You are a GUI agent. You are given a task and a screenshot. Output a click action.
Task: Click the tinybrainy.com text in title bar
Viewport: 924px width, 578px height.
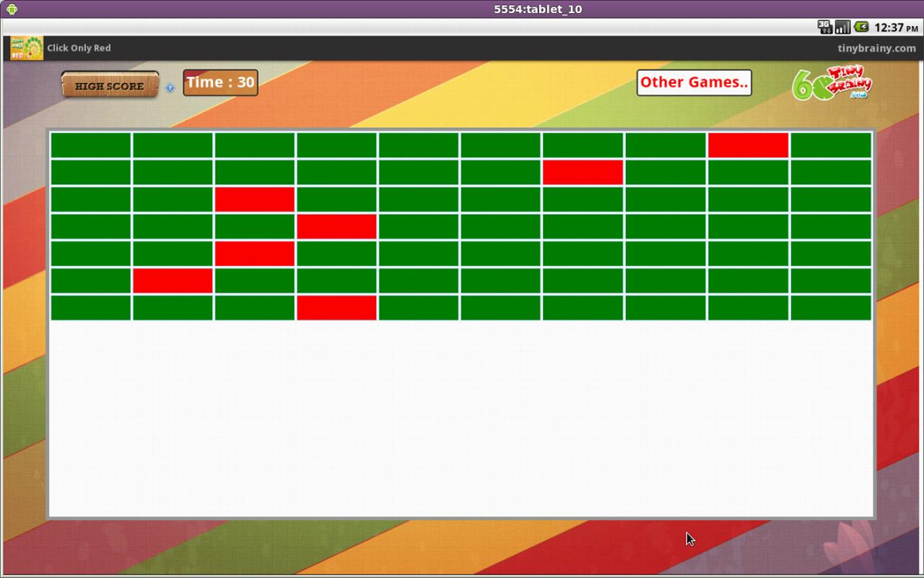pyautogui.click(x=876, y=48)
